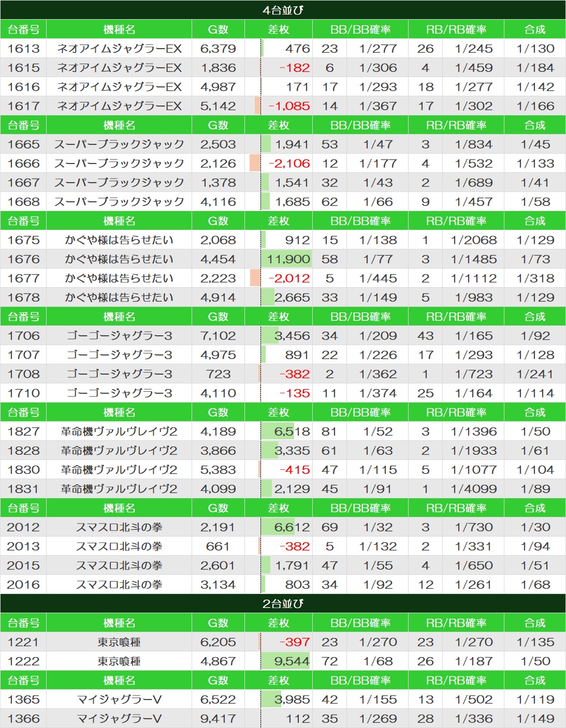The height and width of the screenshot is (728, 566).
Task: Click difference value 912
Action: point(297,240)
